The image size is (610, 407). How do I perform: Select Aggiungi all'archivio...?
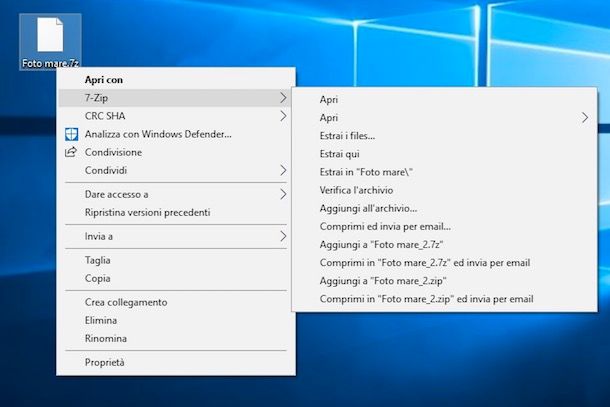(444, 209)
